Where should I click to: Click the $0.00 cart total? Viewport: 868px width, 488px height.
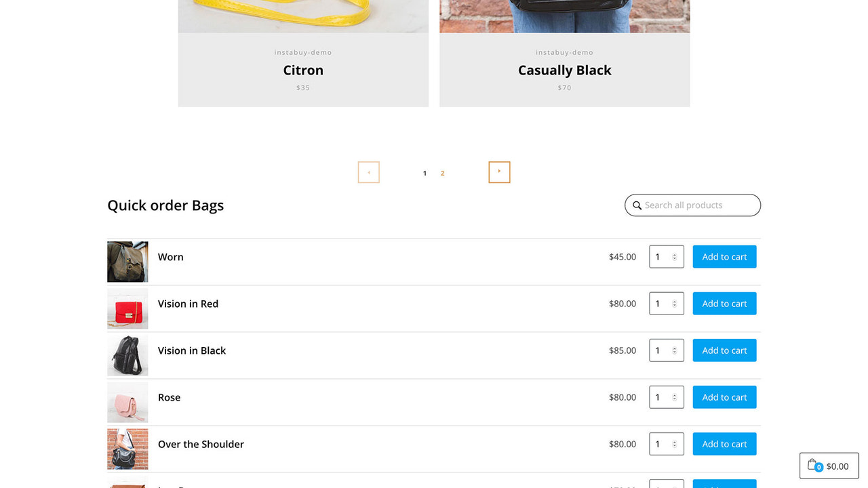837,466
